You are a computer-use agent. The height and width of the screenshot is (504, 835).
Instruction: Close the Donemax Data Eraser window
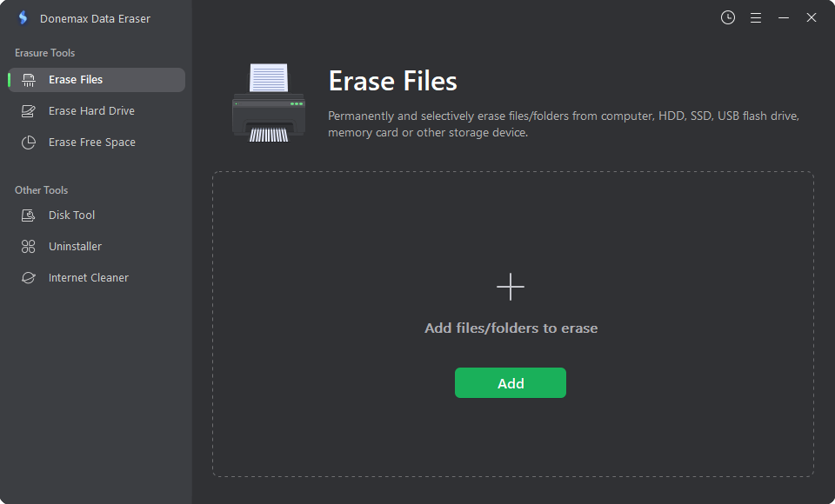(811, 18)
